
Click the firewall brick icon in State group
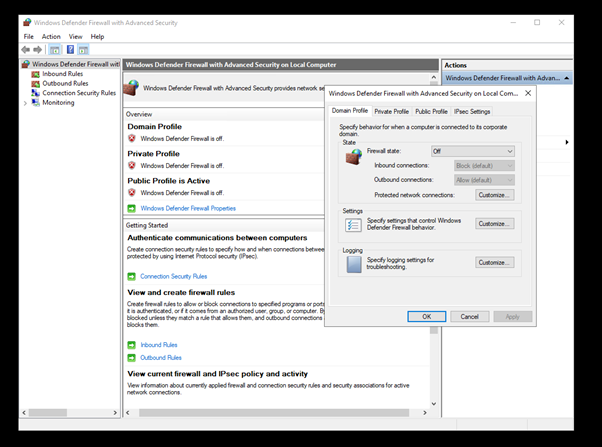(354, 157)
